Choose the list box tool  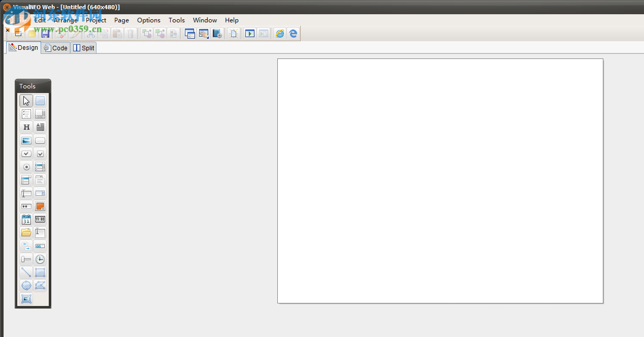click(x=40, y=167)
